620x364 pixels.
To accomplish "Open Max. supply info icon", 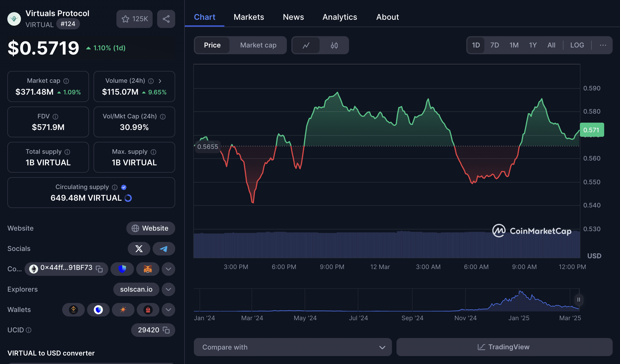I will (153, 152).
